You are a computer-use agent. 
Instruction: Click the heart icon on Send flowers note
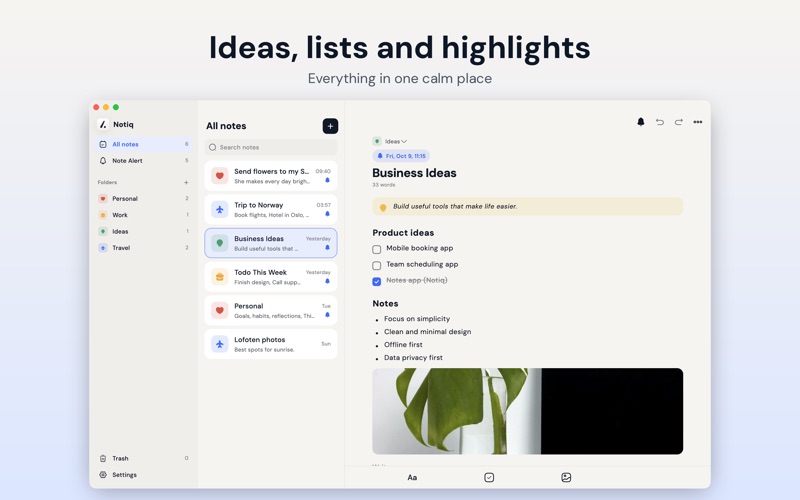(219, 176)
